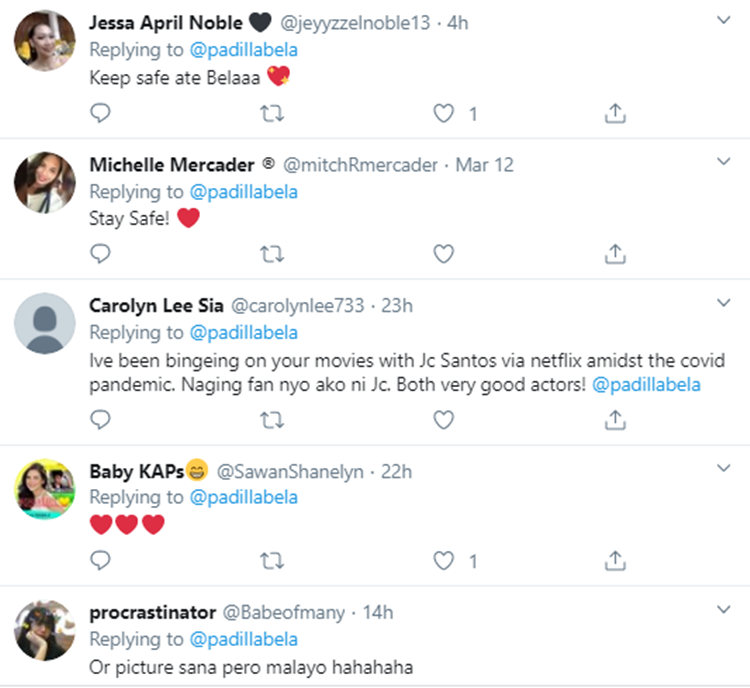The image size is (750, 688).
Task: Retweet Michelle Mercader's Stay Safe tweet
Action: click(271, 253)
